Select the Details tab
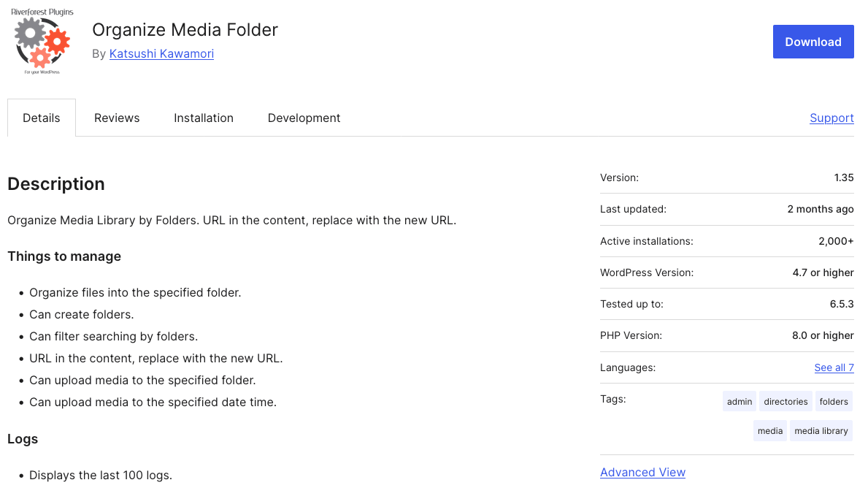The width and height of the screenshot is (868, 488). 42,118
